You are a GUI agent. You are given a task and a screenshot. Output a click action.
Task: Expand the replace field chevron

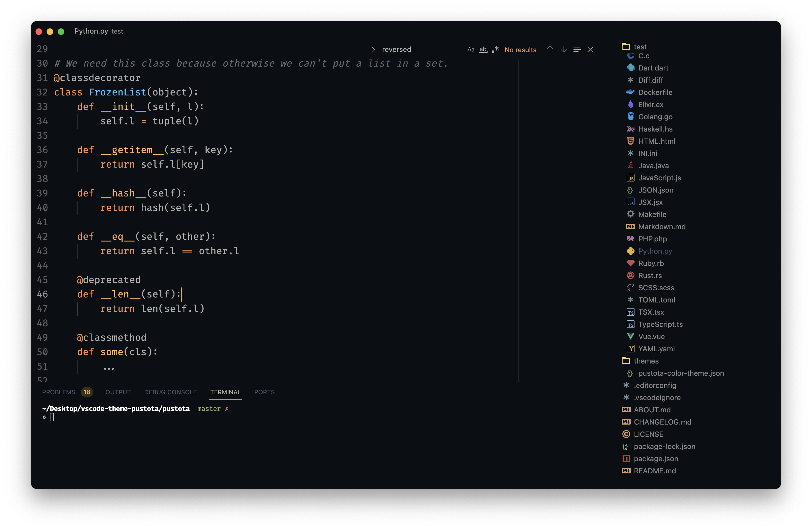pos(373,49)
